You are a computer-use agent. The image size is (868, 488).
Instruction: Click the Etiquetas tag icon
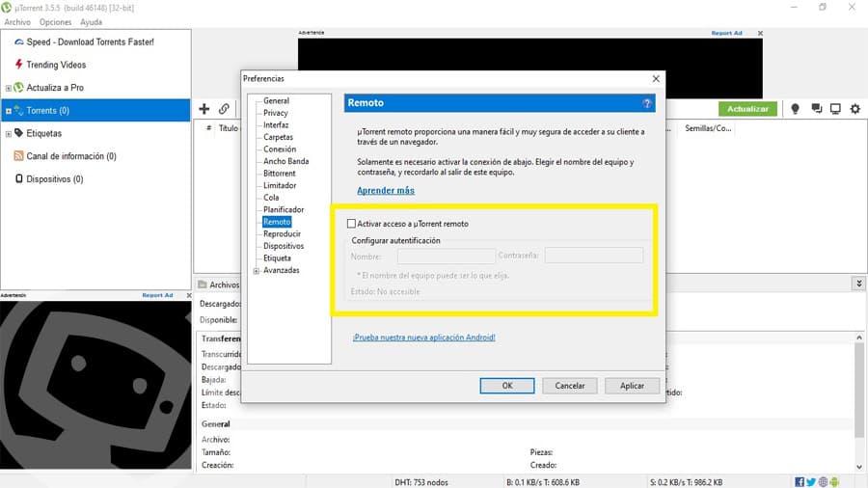[x=19, y=133]
